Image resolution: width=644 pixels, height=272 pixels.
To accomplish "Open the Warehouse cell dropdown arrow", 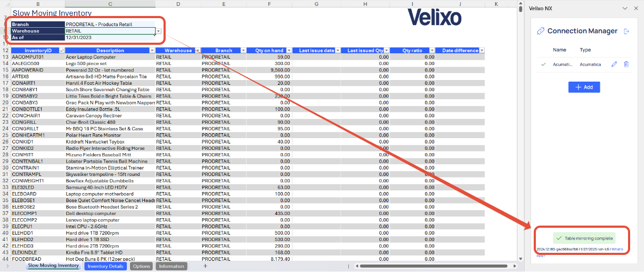I will pyautogui.click(x=158, y=31).
